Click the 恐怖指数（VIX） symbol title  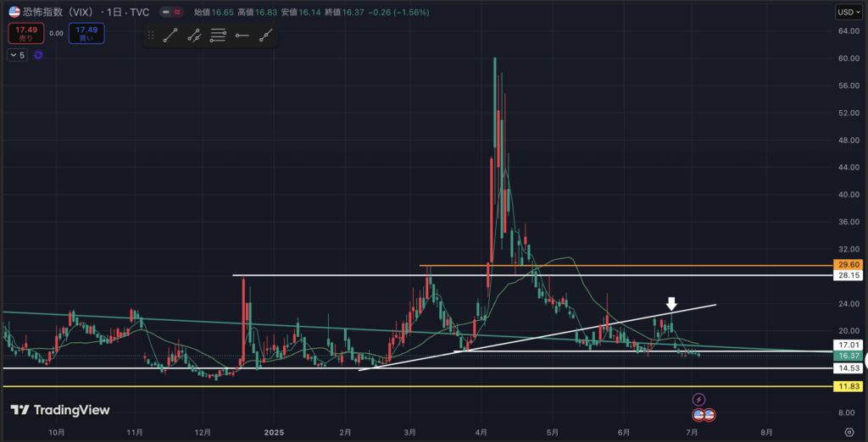(60, 12)
